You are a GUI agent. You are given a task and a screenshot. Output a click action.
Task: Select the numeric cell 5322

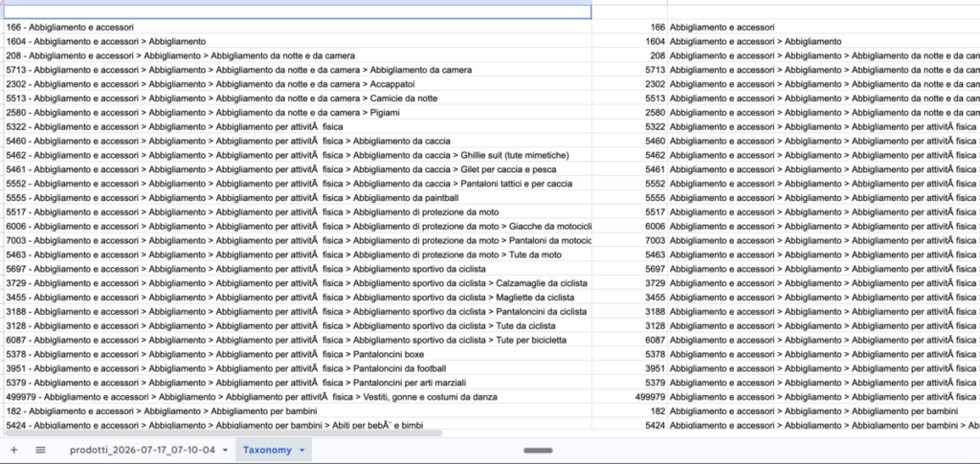point(630,127)
